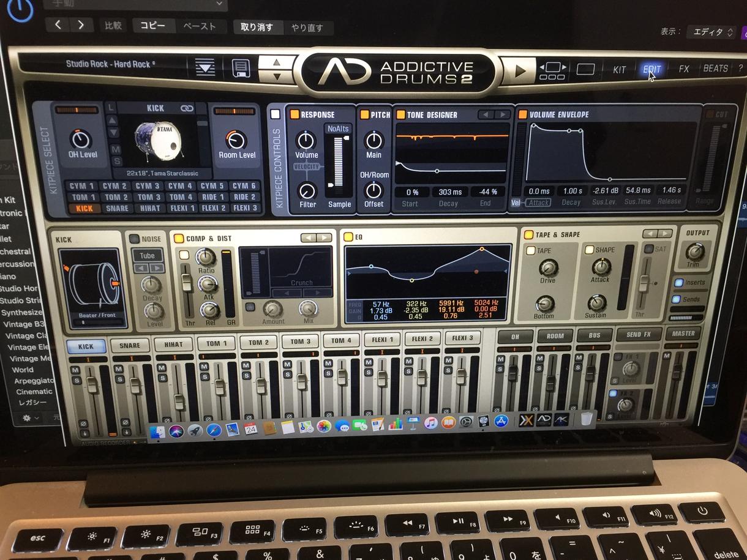Toggle the SHAPE checkbox
Viewport: 747px width, 560px height.
tap(590, 250)
